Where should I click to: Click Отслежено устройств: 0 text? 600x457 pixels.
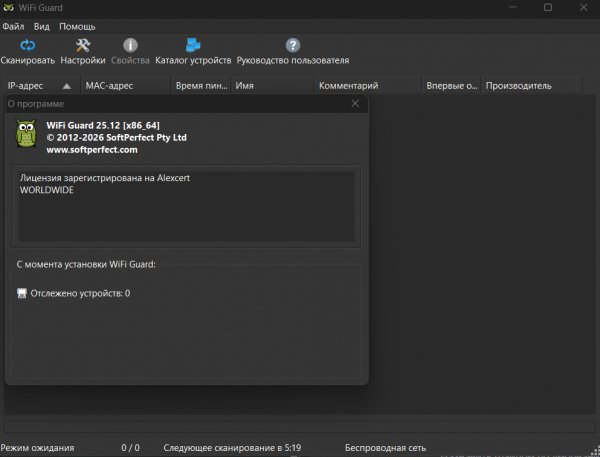point(80,294)
